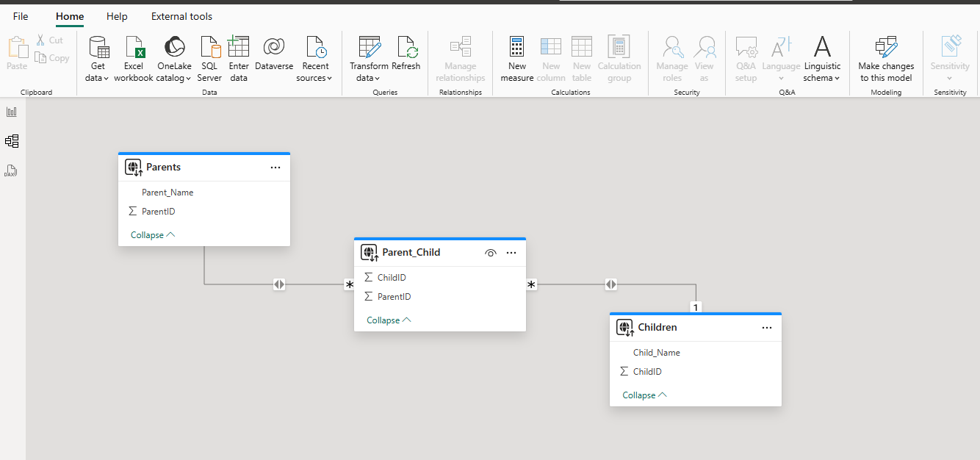Select Parent_Child to Children relationship arrow
This screenshot has height=460, width=980.
(611, 284)
